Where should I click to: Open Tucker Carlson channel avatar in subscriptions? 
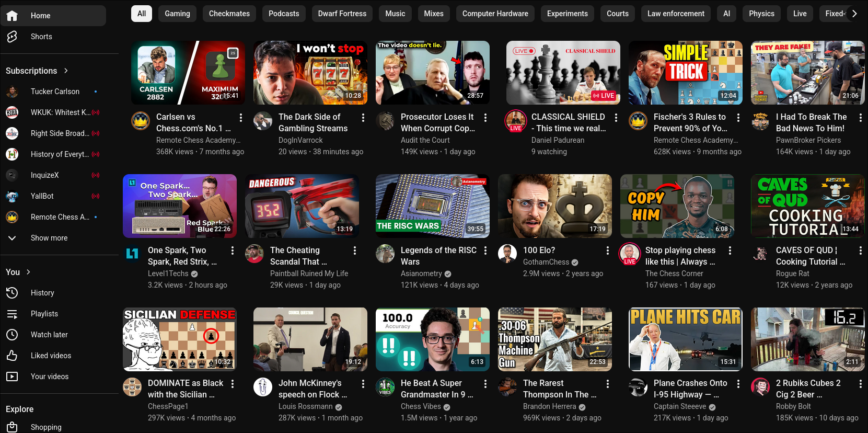[12, 92]
